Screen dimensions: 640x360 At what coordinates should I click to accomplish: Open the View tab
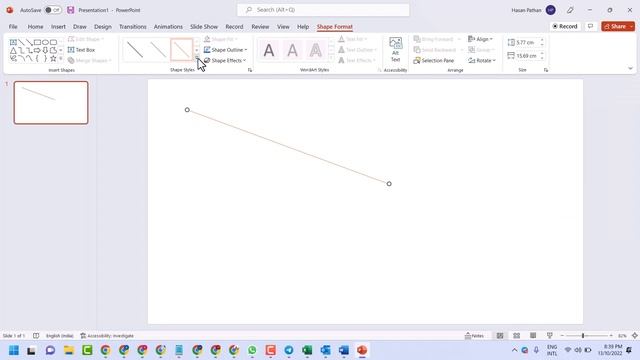pos(283,27)
